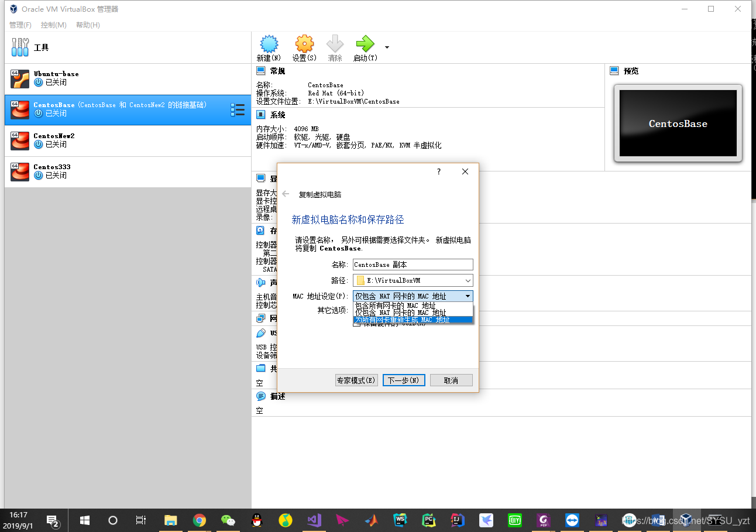756x532 pixels.
Task: Open File Explorer from the taskbar
Action: (x=171, y=520)
